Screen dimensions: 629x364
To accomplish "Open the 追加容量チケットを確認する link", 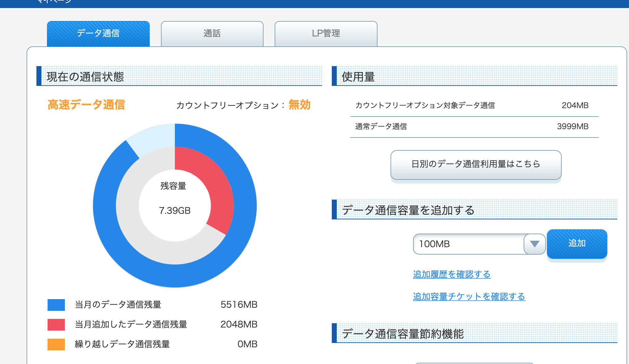I will click(x=469, y=296).
